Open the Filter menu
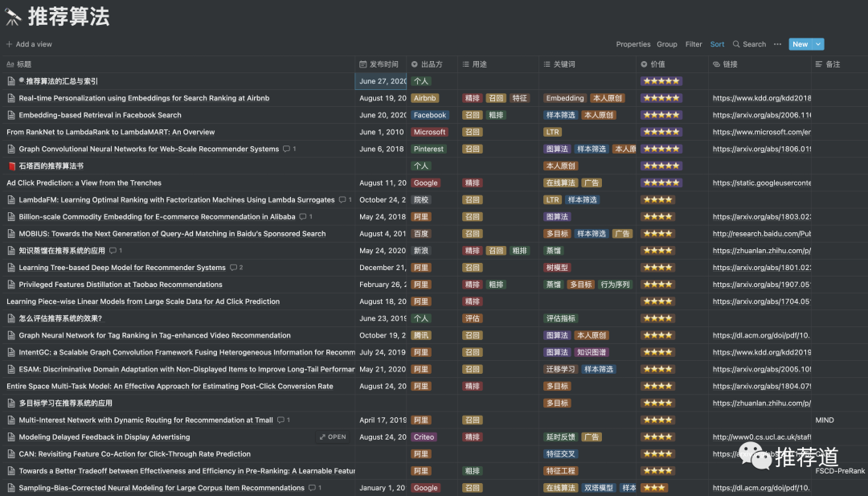 click(694, 44)
